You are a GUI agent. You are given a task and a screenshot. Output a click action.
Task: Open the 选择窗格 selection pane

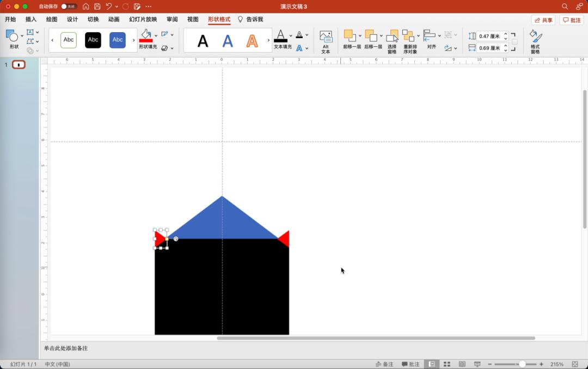click(x=392, y=40)
